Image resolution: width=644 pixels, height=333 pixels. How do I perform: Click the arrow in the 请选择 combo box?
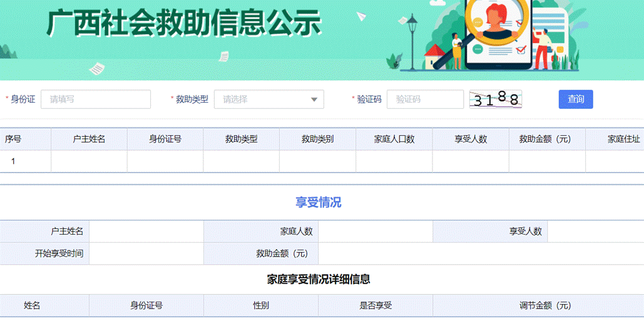(314, 100)
